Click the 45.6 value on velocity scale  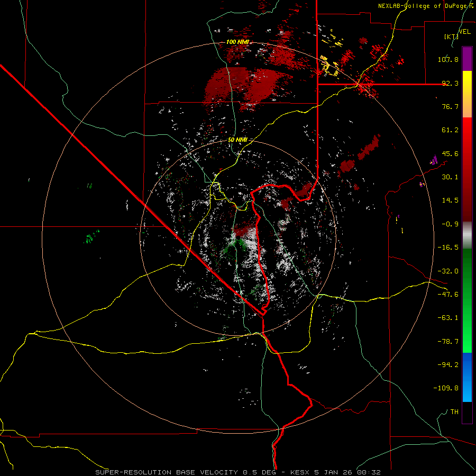[450, 153]
